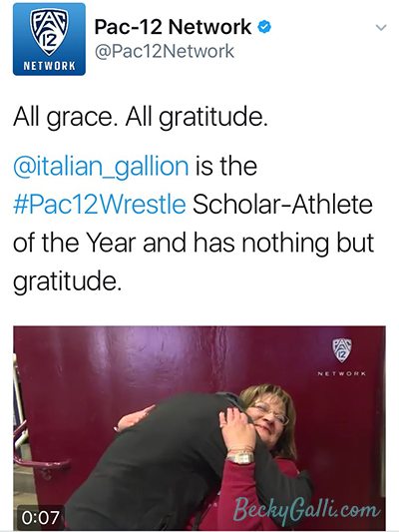
Task: Click the 0:07 video duration badge
Action: click(x=40, y=517)
